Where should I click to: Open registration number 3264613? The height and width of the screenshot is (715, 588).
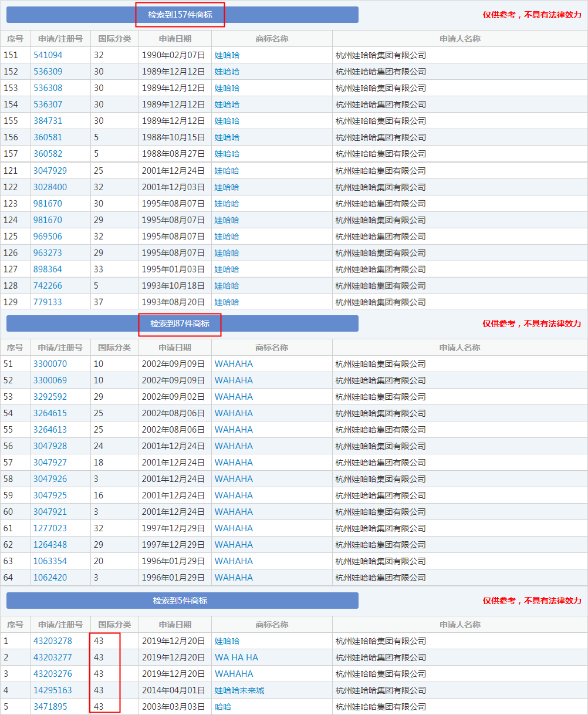tap(50, 430)
